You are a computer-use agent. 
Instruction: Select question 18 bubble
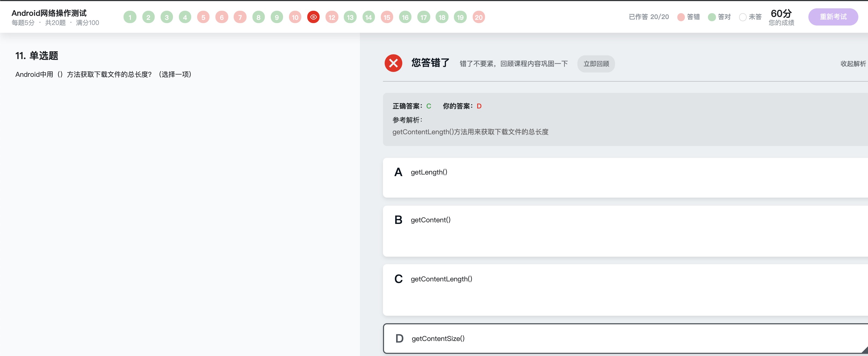coord(442,17)
